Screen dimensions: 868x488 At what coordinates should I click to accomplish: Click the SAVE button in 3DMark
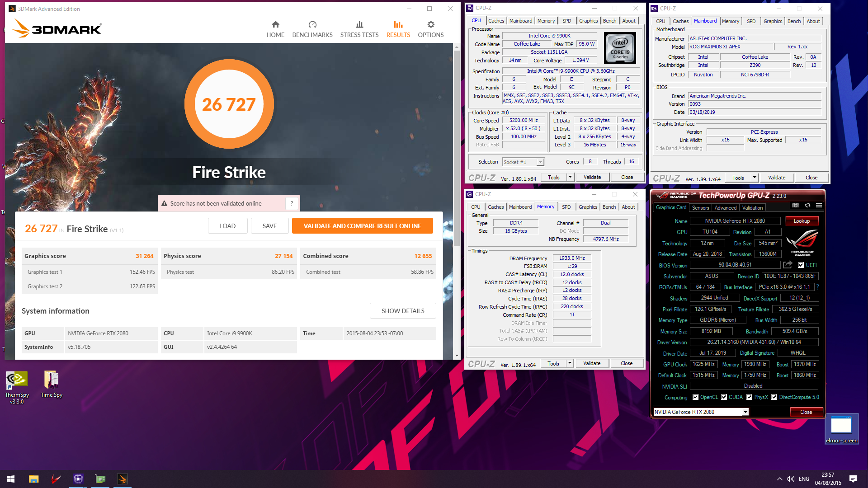pyautogui.click(x=269, y=226)
